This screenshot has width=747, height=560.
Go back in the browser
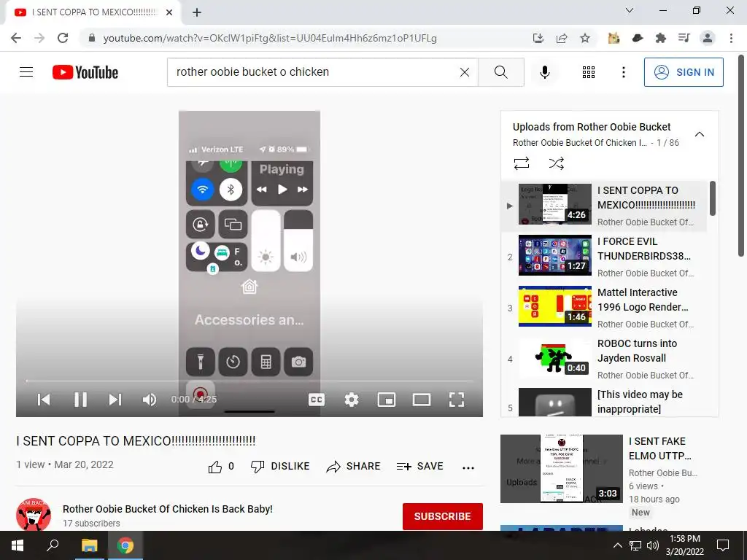pyautogui.click(x=16, y=38)
